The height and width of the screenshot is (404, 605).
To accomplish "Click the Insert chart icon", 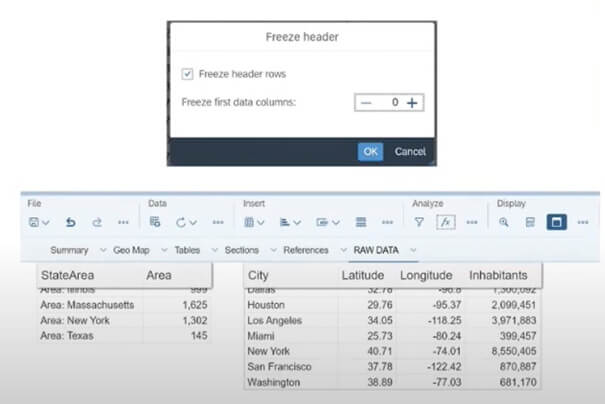I will click(285, 222).
